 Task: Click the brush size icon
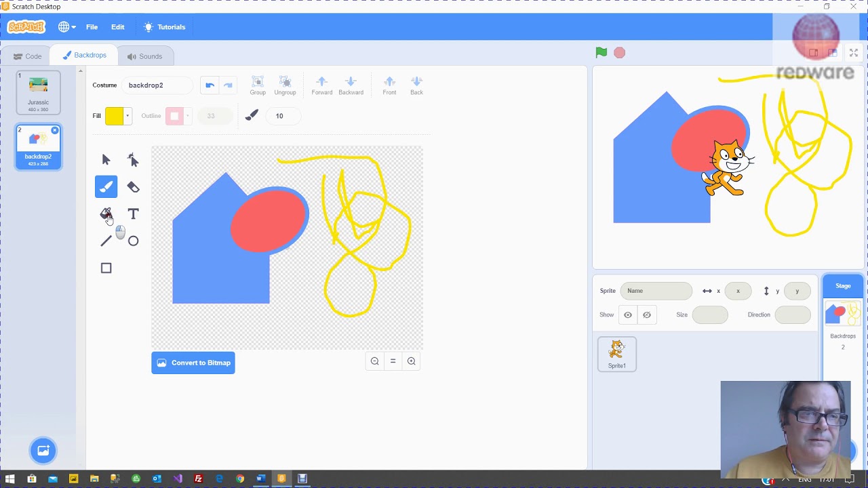pyautogui.click(x=252, y=116)
